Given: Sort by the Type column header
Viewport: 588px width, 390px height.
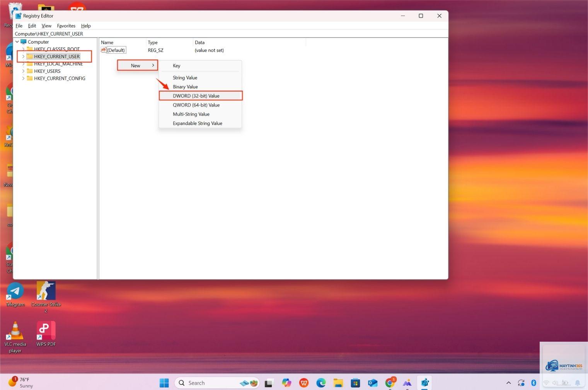Looking at the screenshot, I should pyautogui.click(x=169, y=43).
